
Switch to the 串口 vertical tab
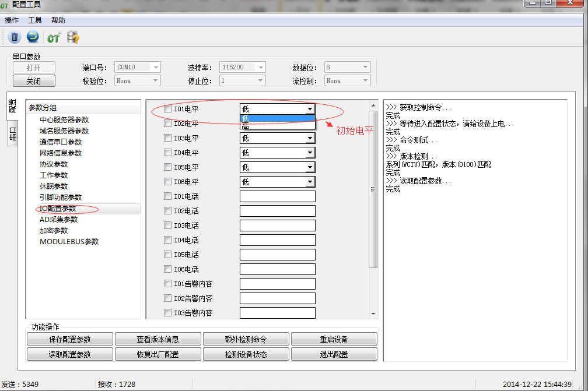point(13,133)
